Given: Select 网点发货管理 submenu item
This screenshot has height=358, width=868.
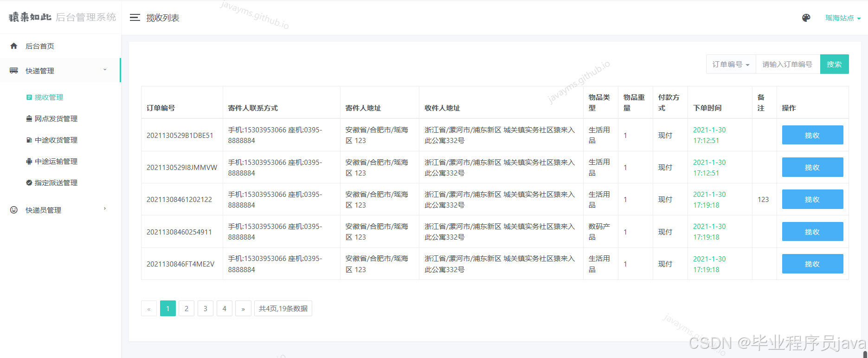Looking at the screenshot, I should click(56, 119).
